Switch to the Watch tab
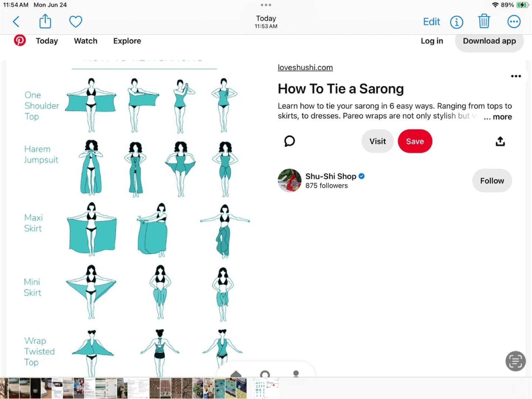 point(86,41)
